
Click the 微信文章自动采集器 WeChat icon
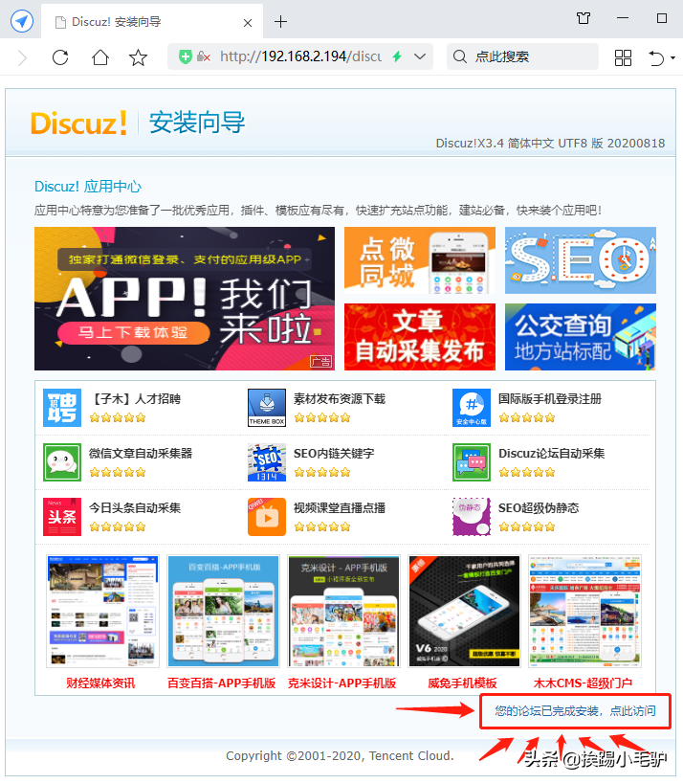62,462
